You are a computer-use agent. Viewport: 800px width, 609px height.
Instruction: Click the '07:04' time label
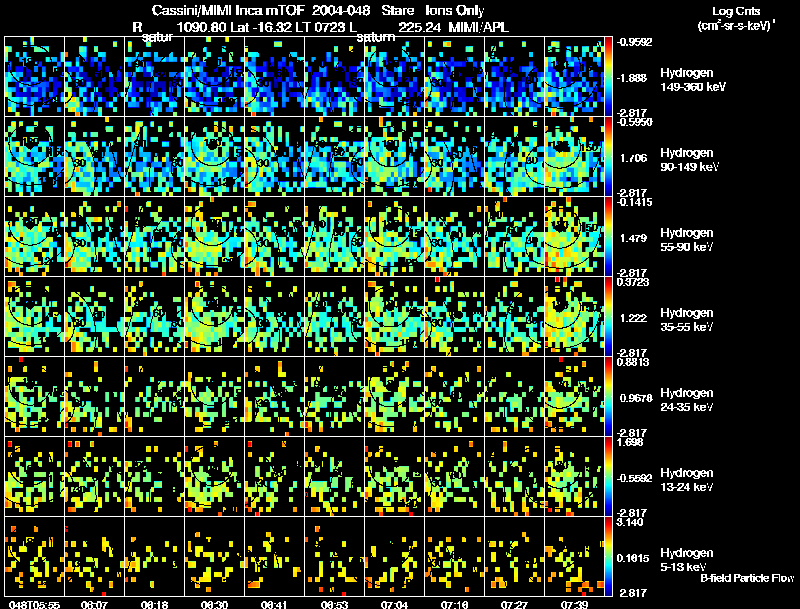click(x=394, y=605)
